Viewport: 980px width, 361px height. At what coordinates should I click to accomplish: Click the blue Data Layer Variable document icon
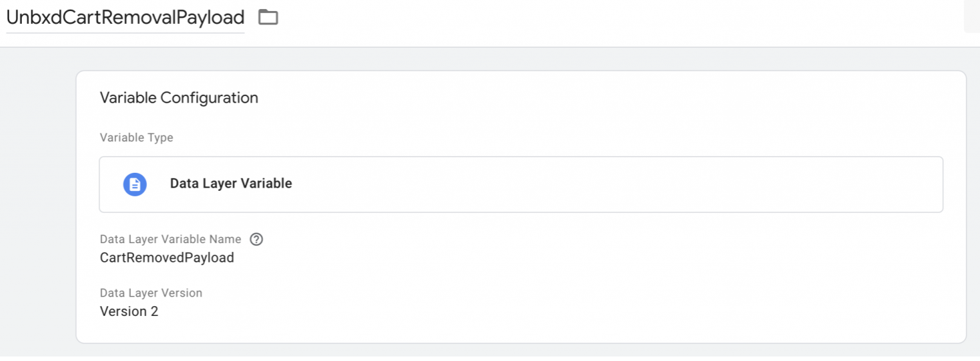[x=135, y=184]
